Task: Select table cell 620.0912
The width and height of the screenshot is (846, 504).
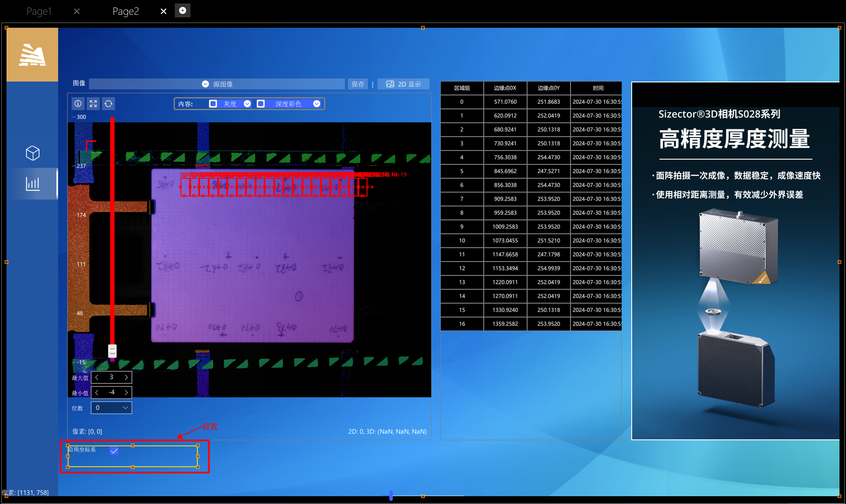Action: click(x=505, y=116)
